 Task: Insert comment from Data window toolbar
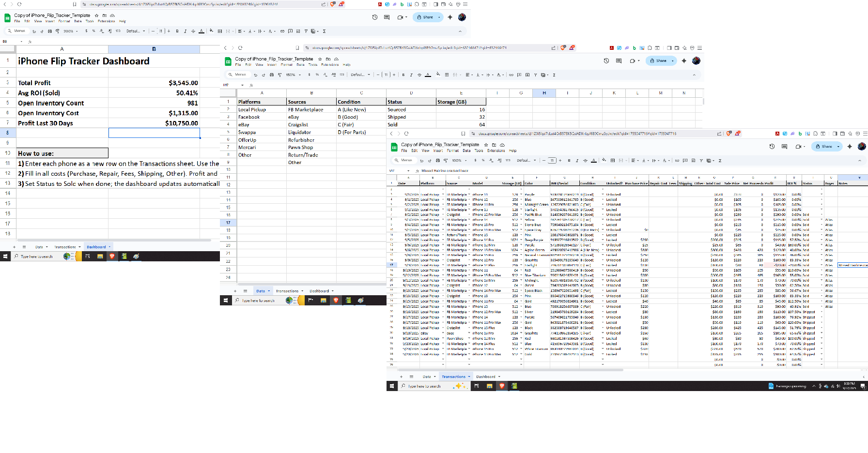click(519, 75)
